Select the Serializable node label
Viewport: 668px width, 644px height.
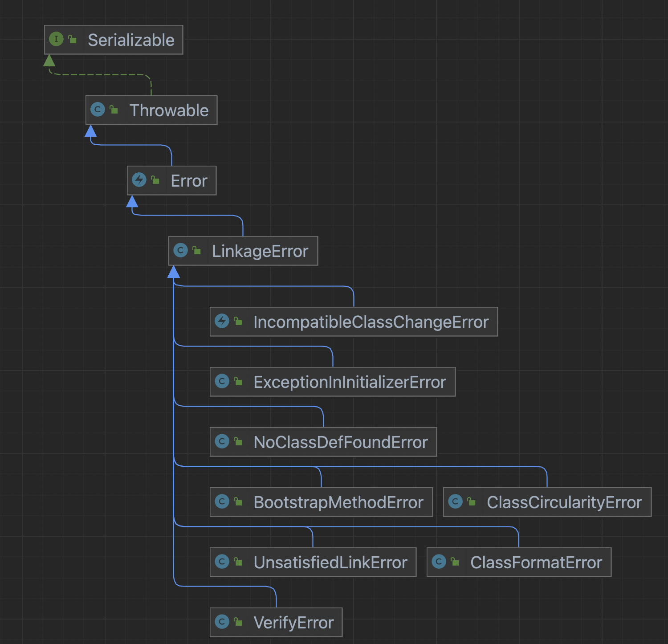coord(131,40)
